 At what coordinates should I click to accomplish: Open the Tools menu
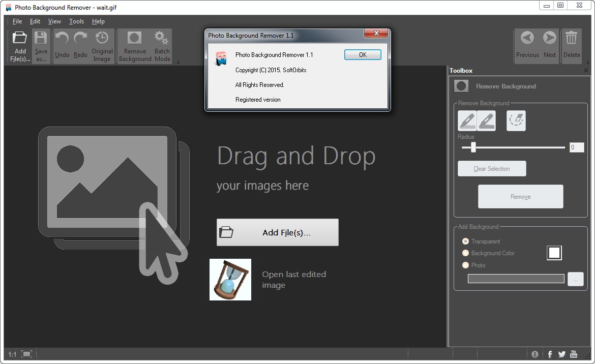[x=76, y=21]
